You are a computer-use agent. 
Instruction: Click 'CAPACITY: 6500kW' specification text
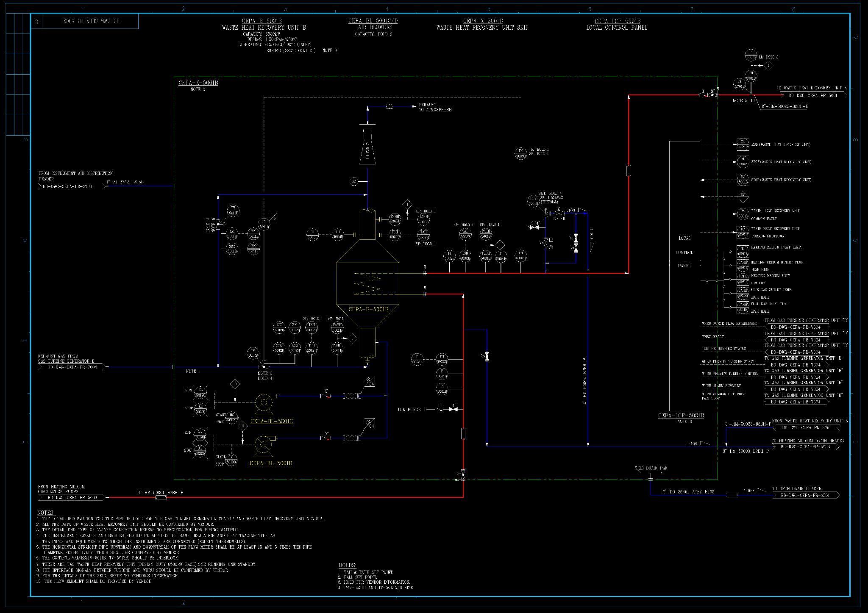click(x=262, y=34)
